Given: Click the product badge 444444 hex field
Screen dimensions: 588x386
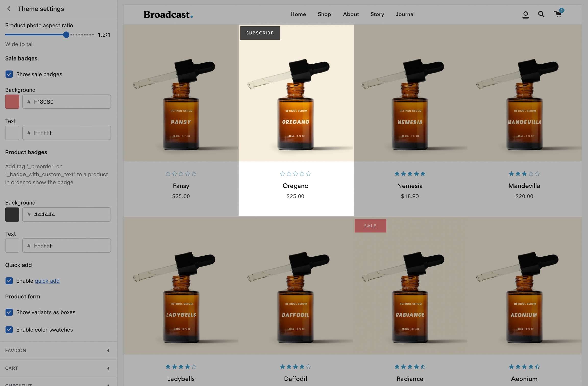Looking at the screenshot, I should point(67,214).
